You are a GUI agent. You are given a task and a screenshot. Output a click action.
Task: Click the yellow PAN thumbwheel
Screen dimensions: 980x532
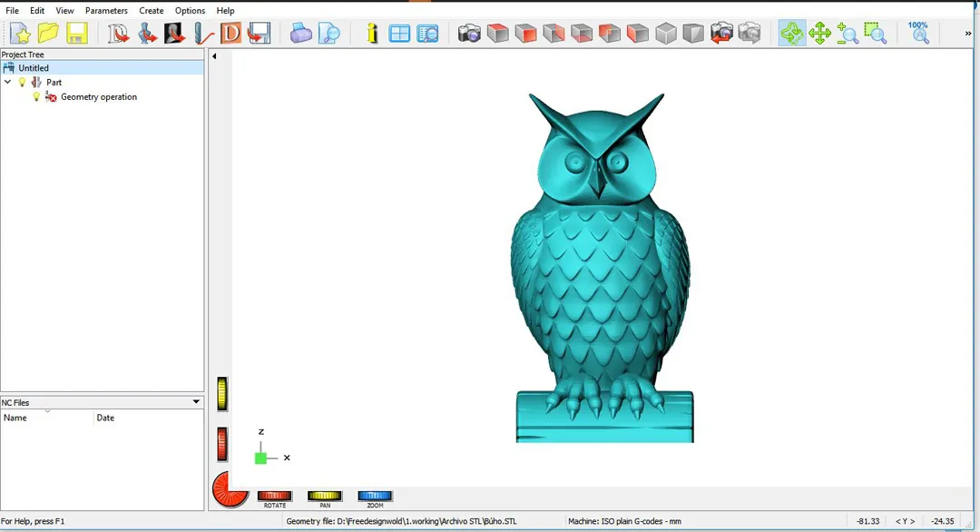point(324,496)
